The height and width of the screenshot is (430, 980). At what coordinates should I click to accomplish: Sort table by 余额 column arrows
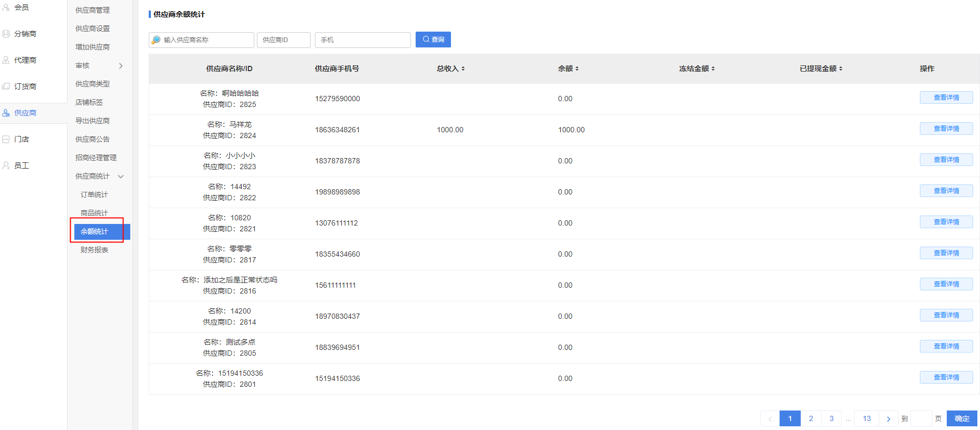tap(577, 69)
